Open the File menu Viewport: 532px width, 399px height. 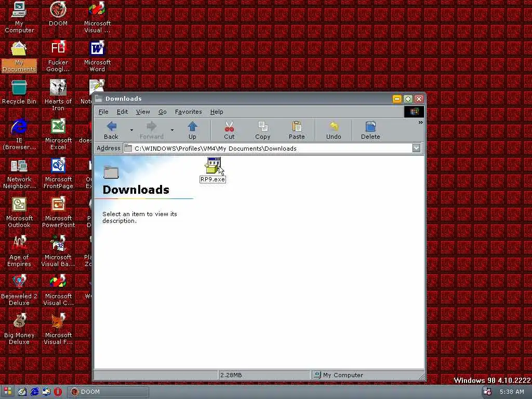103,112
